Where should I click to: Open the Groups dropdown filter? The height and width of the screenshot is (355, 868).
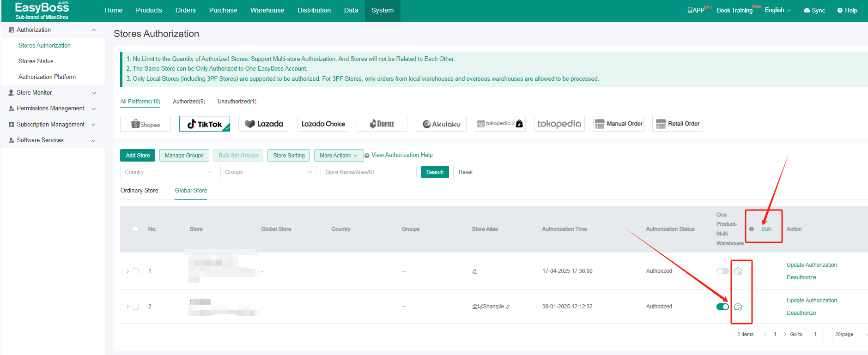coord(268,172)
